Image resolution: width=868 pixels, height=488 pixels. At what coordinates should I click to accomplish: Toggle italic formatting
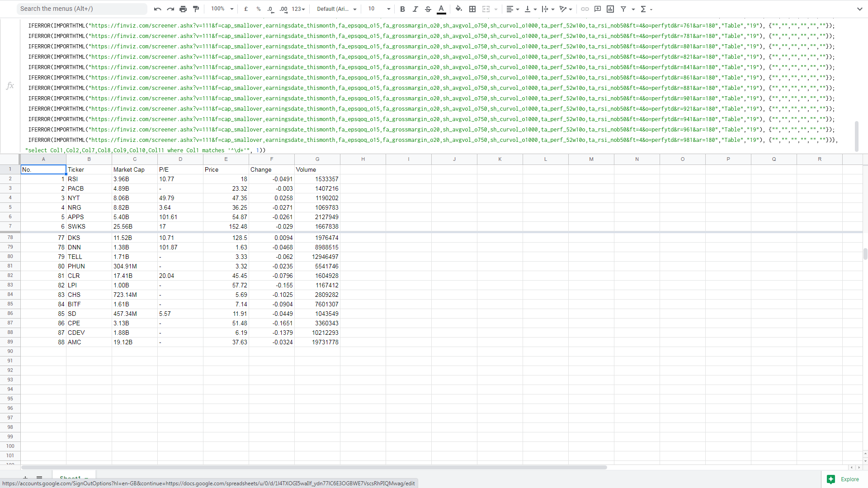415,9
